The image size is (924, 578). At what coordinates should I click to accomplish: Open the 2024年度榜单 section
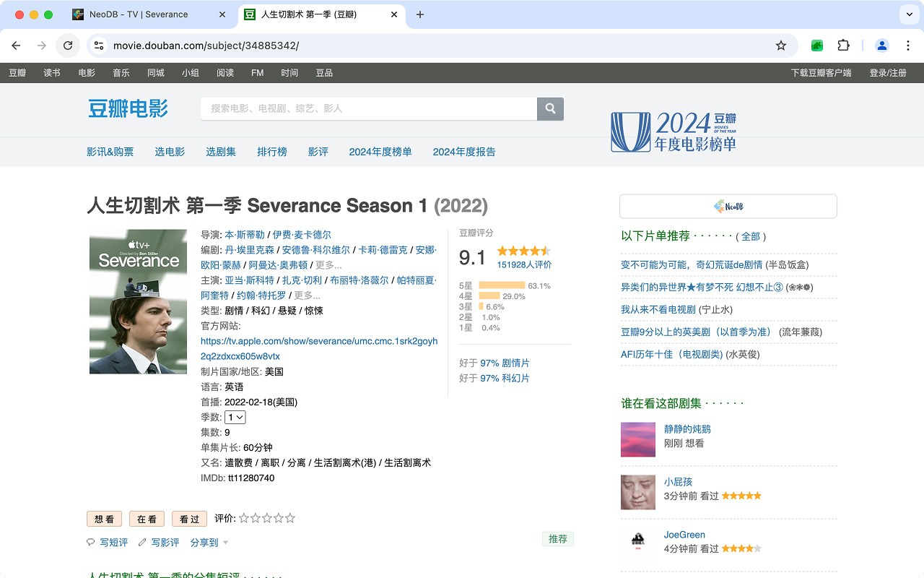pos(380,152)
